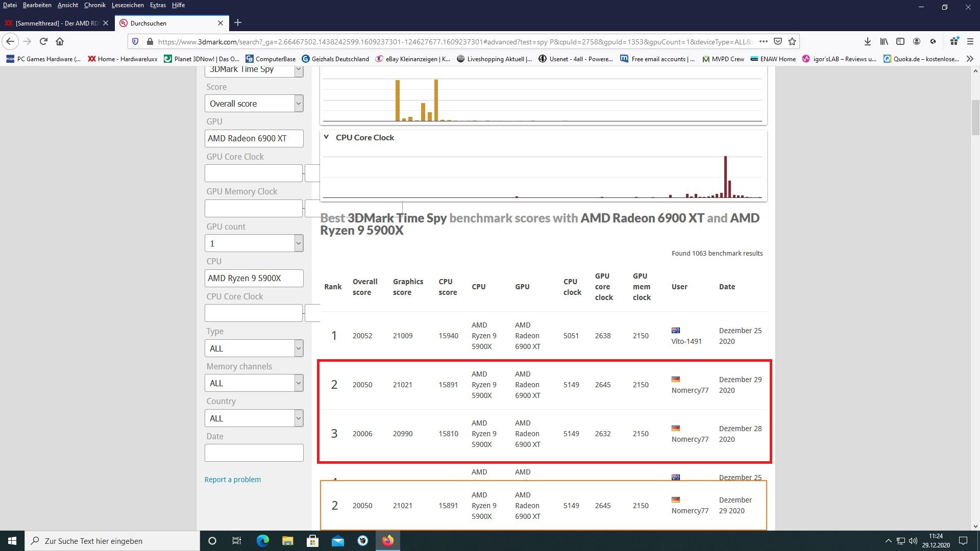
Task: Open Microsoft Edge from taskbar
Action: 262,541
